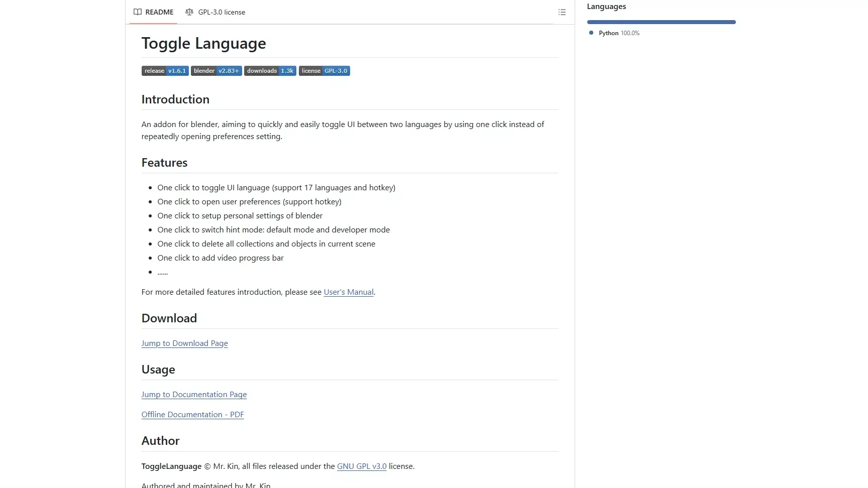Click the scale icon beside GPL-3.0 license
868x488 pixels.
(x=189, y=12)
